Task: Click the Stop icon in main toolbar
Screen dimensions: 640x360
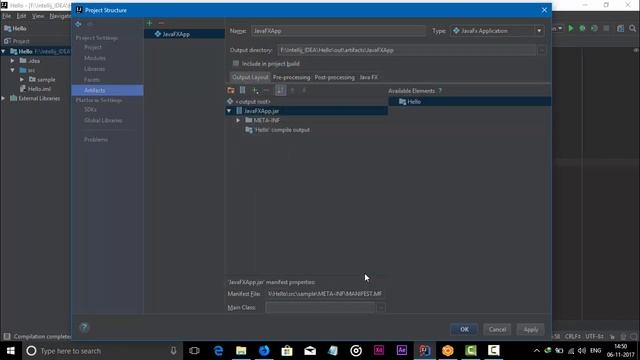Action: point(607,29)
